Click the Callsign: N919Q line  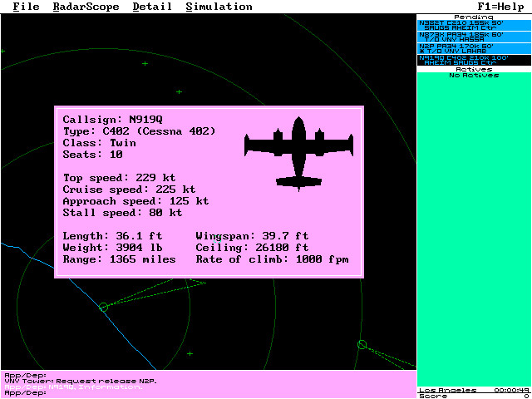coord(113,120)
